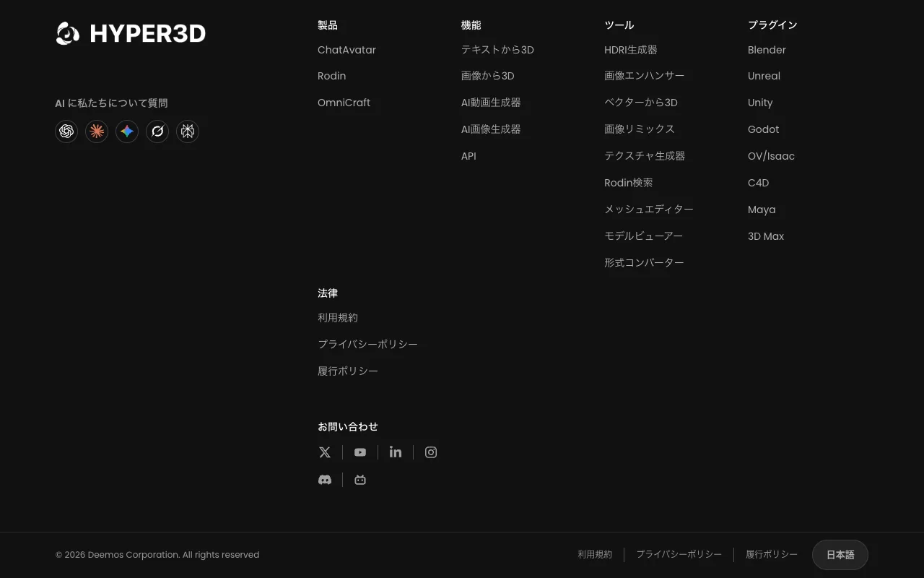Click the AI画像生成器 link

[x=491, y=129]
